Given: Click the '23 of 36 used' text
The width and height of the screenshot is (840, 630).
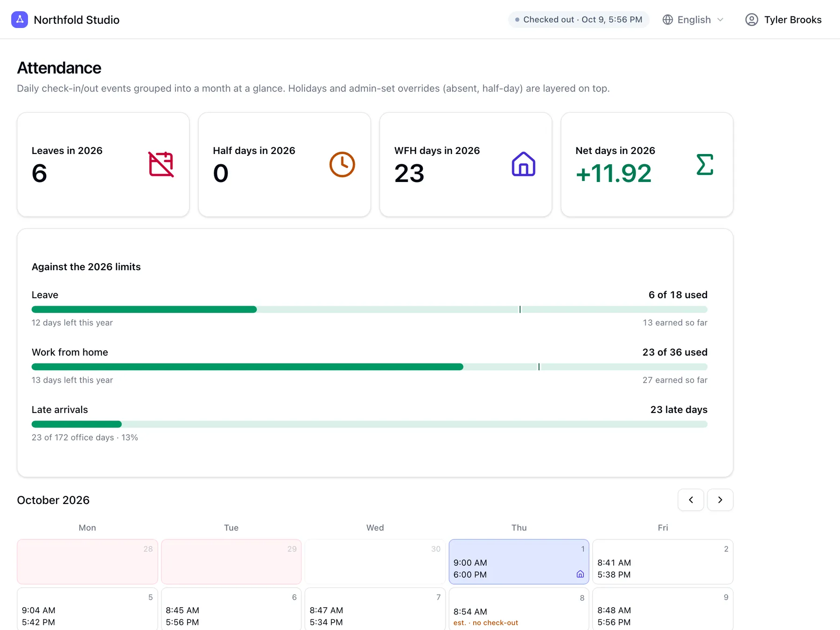Looking at the screenshot, I should pos(675,352).
